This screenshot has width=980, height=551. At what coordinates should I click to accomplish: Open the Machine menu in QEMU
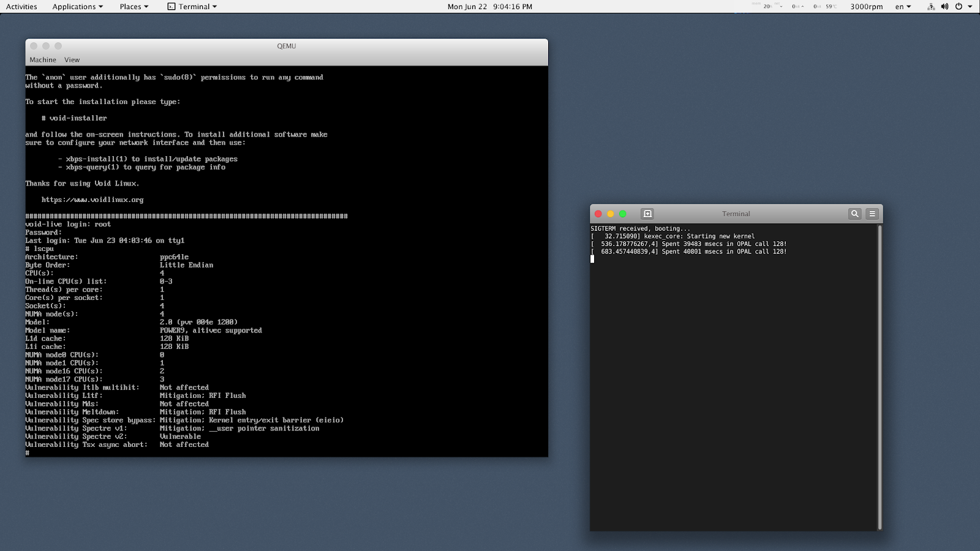[43, 60]
